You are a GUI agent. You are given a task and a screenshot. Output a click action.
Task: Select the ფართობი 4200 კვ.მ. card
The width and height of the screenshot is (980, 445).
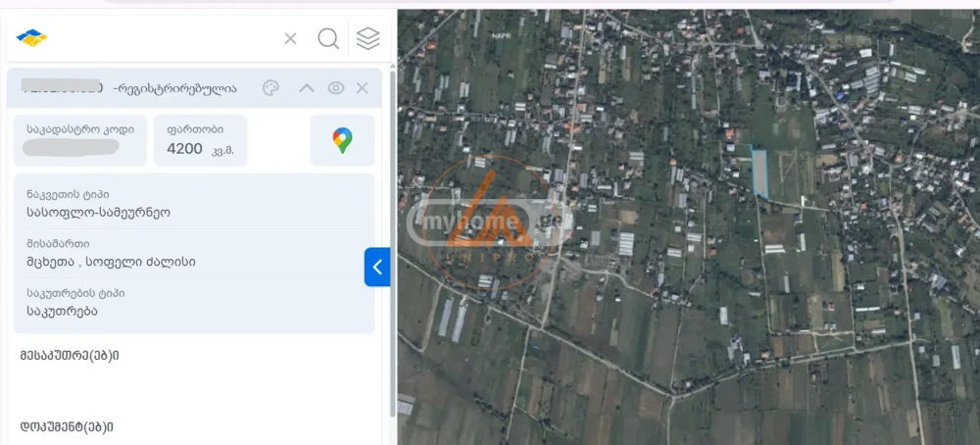coord(200,140)
